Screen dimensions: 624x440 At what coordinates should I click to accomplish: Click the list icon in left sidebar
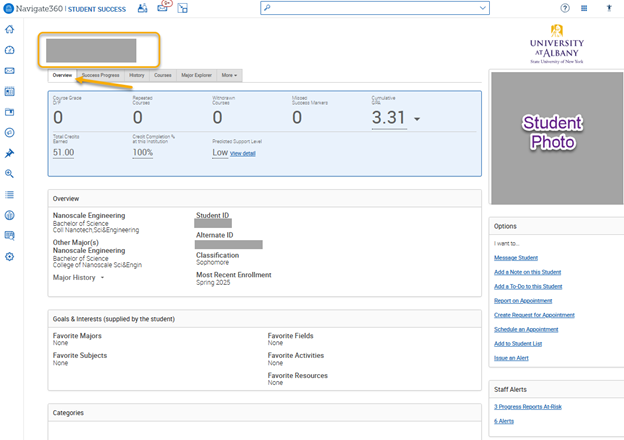[x=10, y=194]
